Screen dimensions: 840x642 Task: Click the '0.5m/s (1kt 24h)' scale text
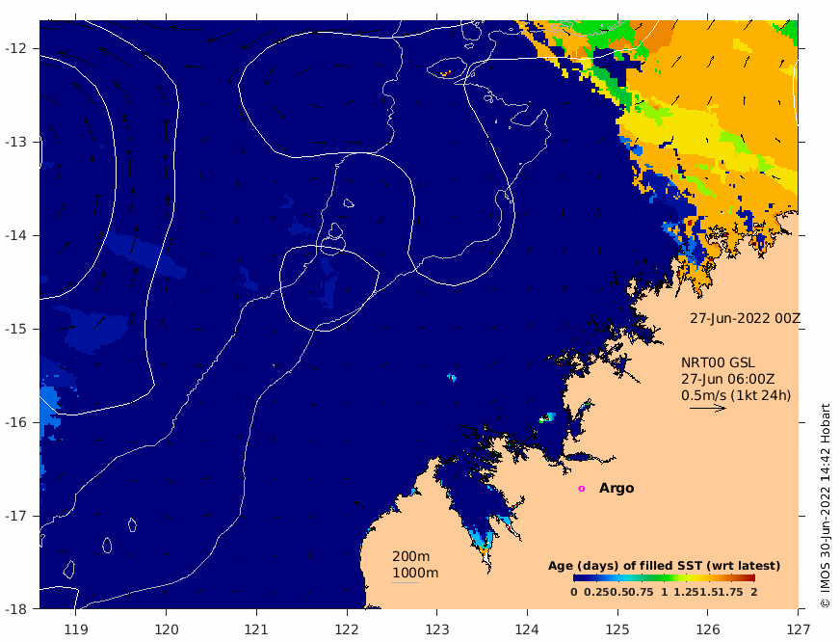736,395
